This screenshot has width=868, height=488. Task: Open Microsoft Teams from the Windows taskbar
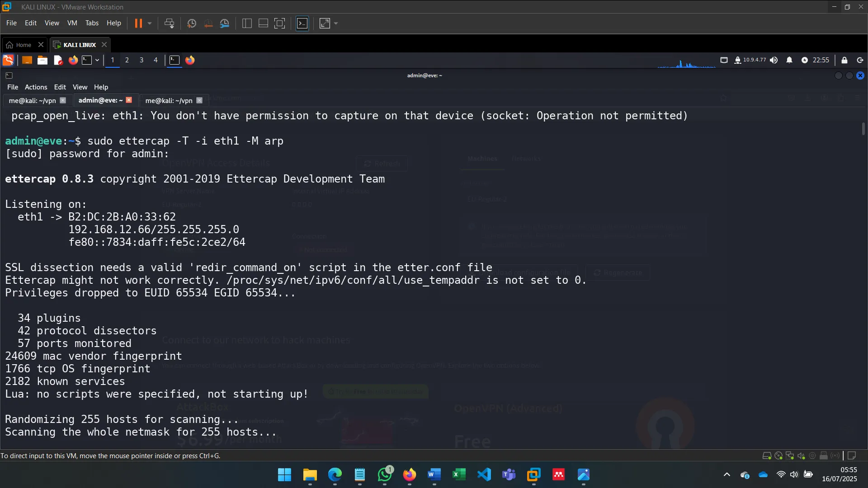[509, 475]
